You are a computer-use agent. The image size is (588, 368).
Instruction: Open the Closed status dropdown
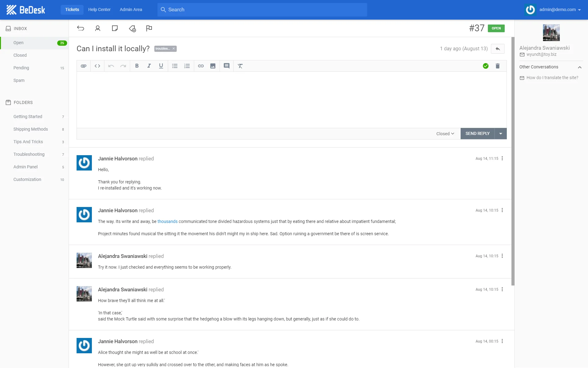tap(445, 134)
